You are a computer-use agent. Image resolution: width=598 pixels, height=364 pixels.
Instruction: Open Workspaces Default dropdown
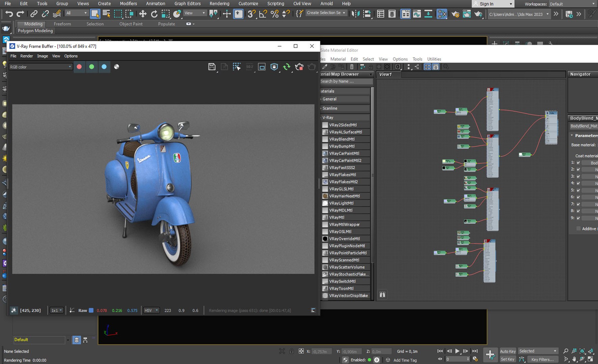(572, 4)
